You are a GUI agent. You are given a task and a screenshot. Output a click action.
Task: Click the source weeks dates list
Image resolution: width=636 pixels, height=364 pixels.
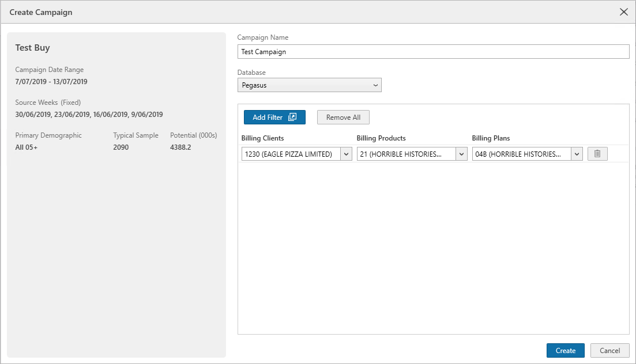click(89, 114)
